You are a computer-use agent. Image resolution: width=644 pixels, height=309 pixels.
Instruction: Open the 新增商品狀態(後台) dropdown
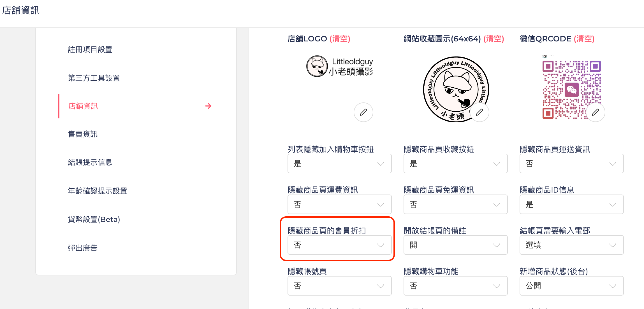click(571, 286)
